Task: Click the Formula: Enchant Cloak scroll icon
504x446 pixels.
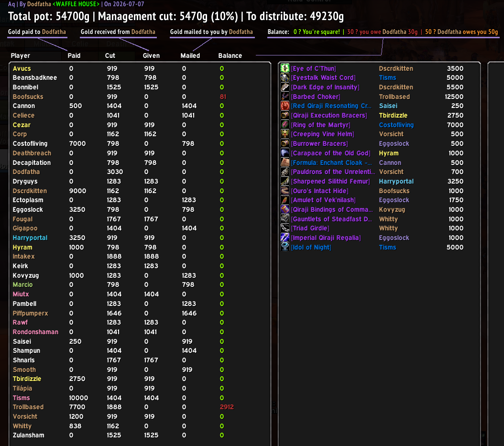Action: (285, 162)
